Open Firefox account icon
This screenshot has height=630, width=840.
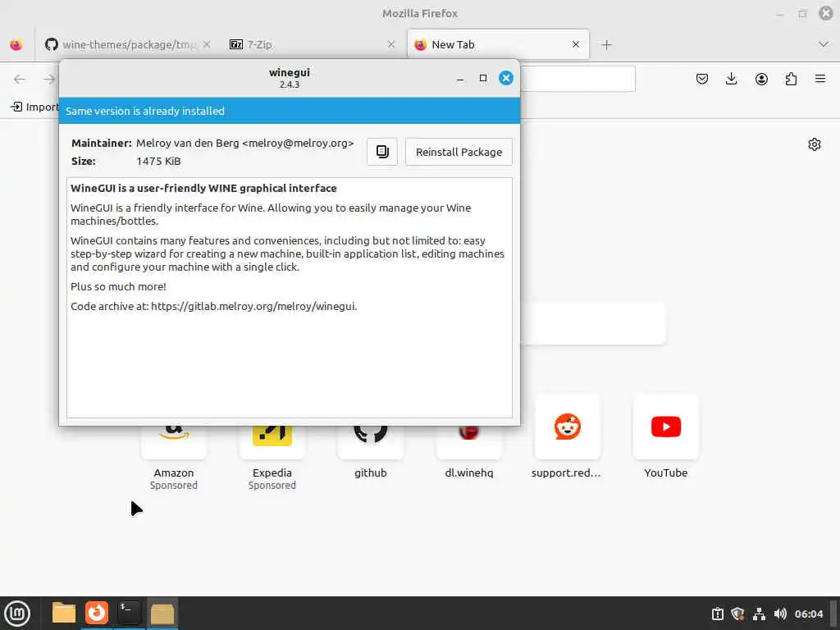pos(761,80)
